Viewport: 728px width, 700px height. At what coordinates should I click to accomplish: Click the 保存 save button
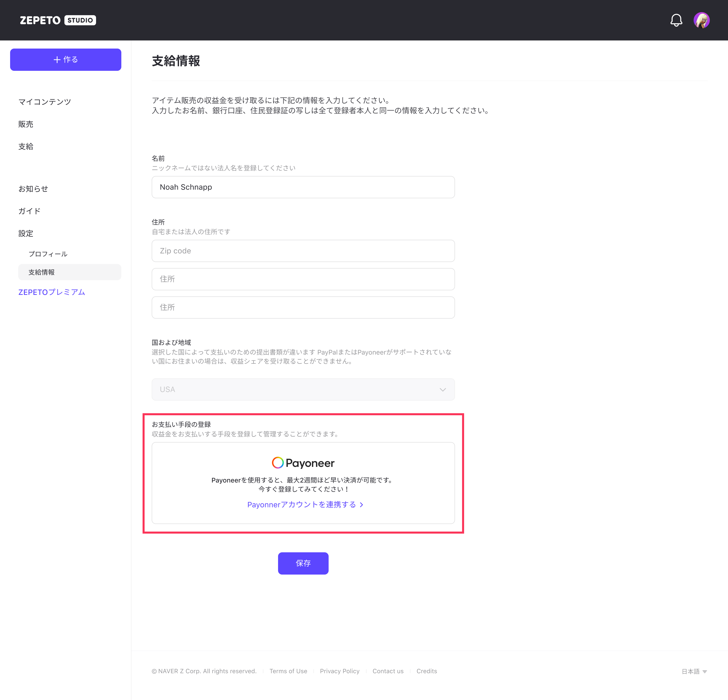(x=303, y=563)
